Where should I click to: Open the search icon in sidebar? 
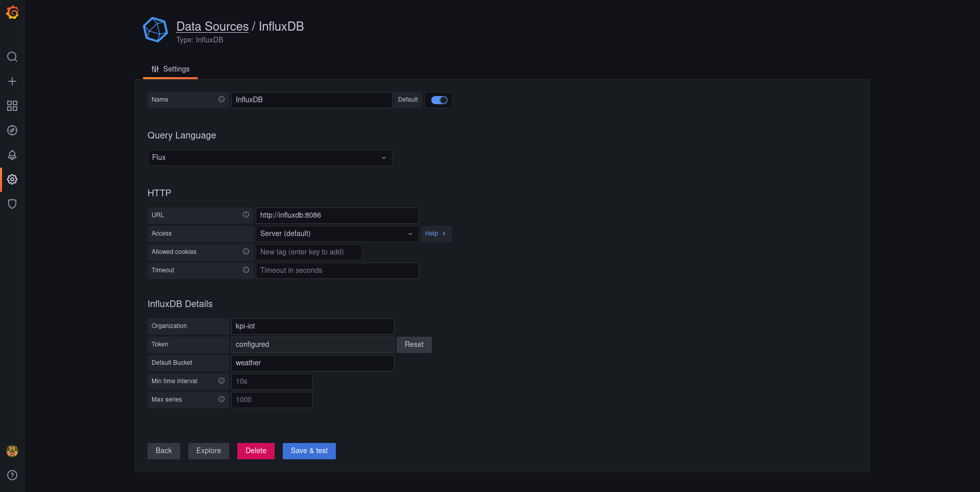[12, 57]
